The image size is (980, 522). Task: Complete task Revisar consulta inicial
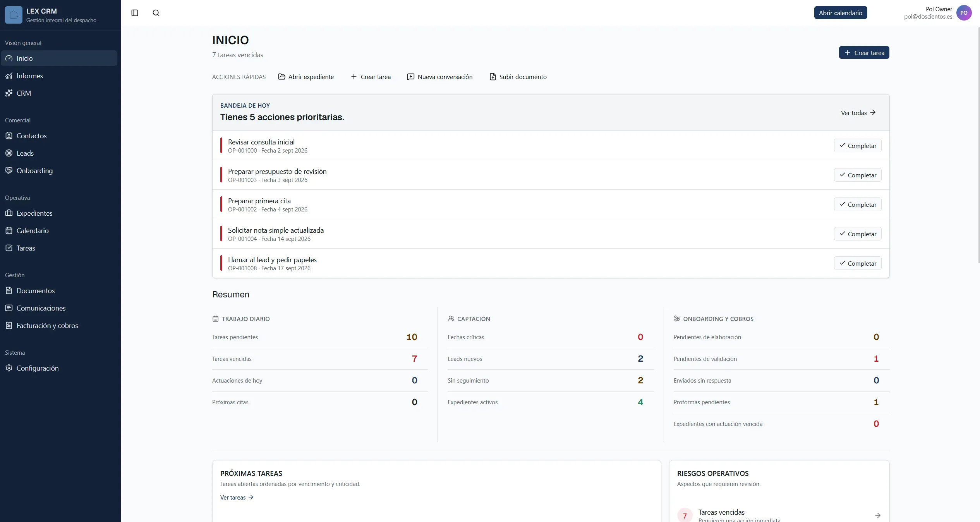(858, 146)
